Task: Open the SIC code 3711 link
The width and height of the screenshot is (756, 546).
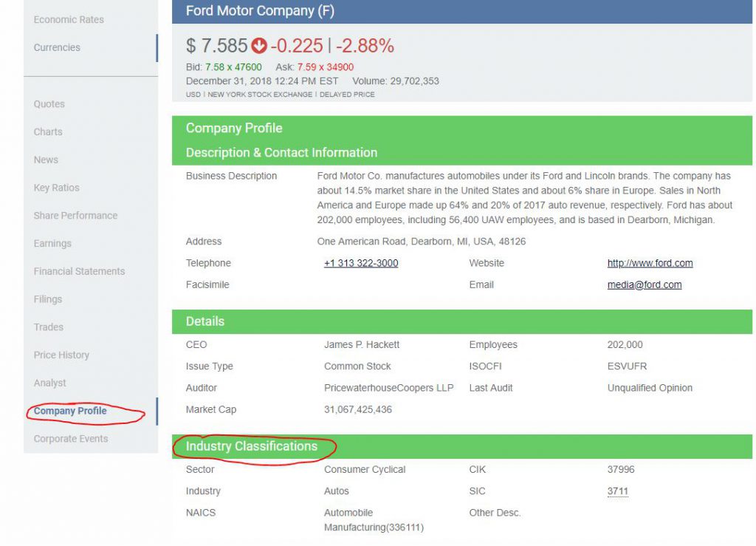Action: pyautogui.click(x=617, y=491)
